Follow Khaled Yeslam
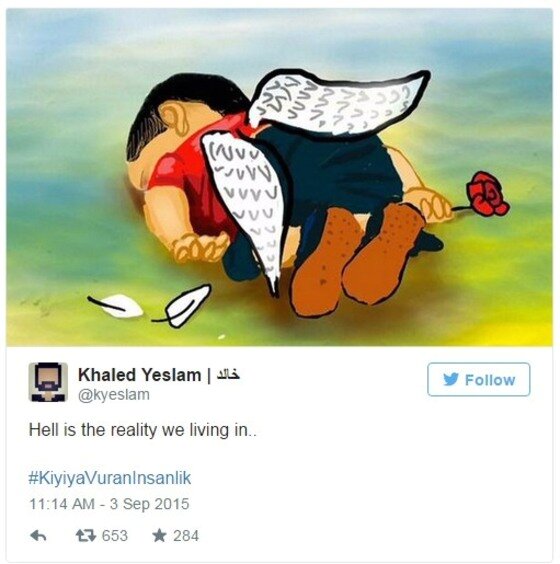The image size is (560, 564). click(478, 379)
